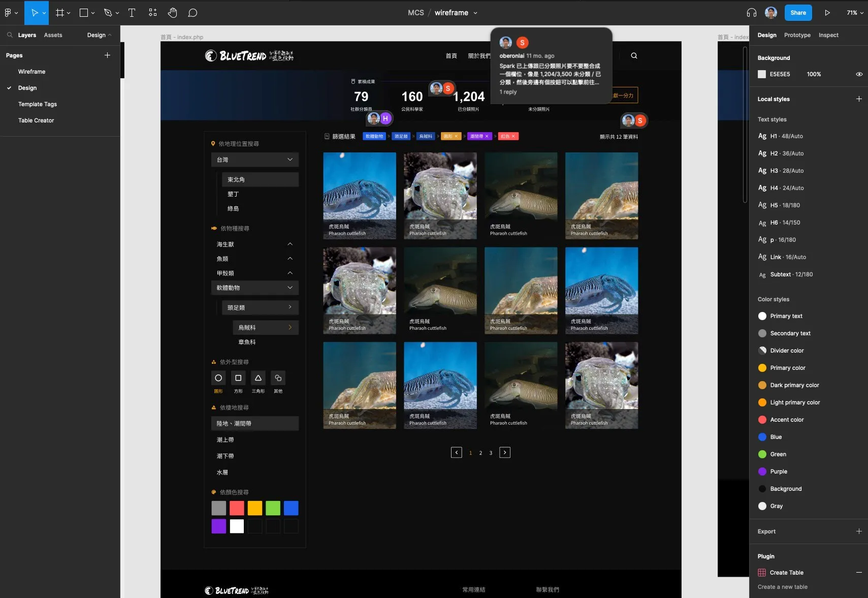Select the Text tool

132,12
